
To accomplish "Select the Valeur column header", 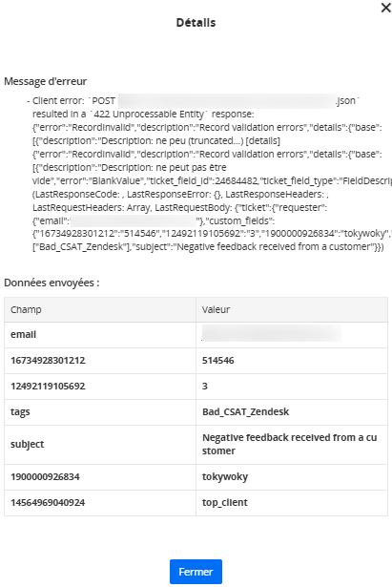I will (x=292, y=309).
